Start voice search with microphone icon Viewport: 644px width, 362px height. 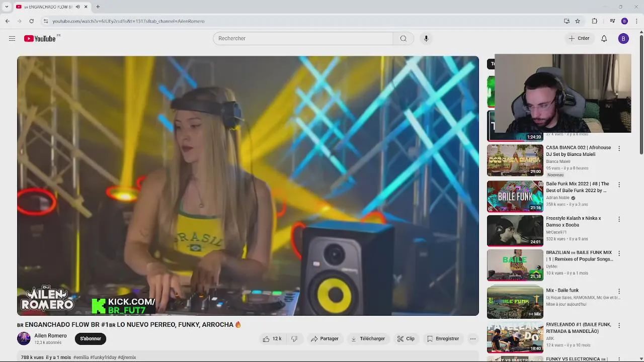coord(426,39)
